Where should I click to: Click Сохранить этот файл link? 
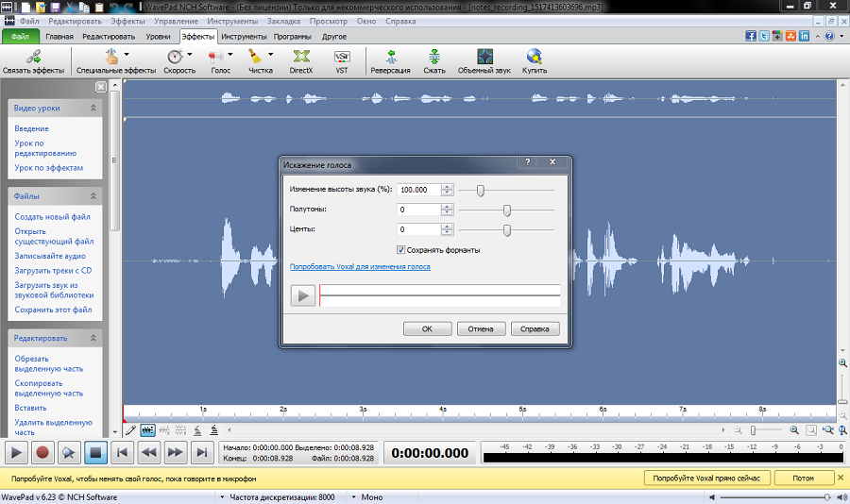[x=53, y=310]
